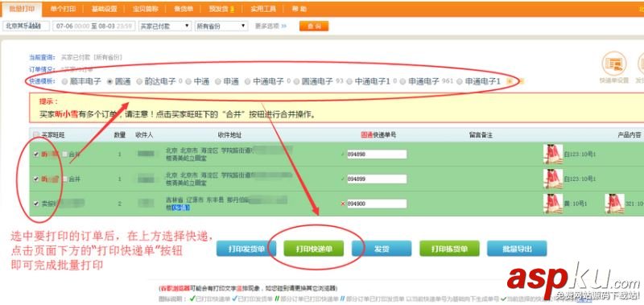Choose the 韵达电子 template

click(139, 81)
